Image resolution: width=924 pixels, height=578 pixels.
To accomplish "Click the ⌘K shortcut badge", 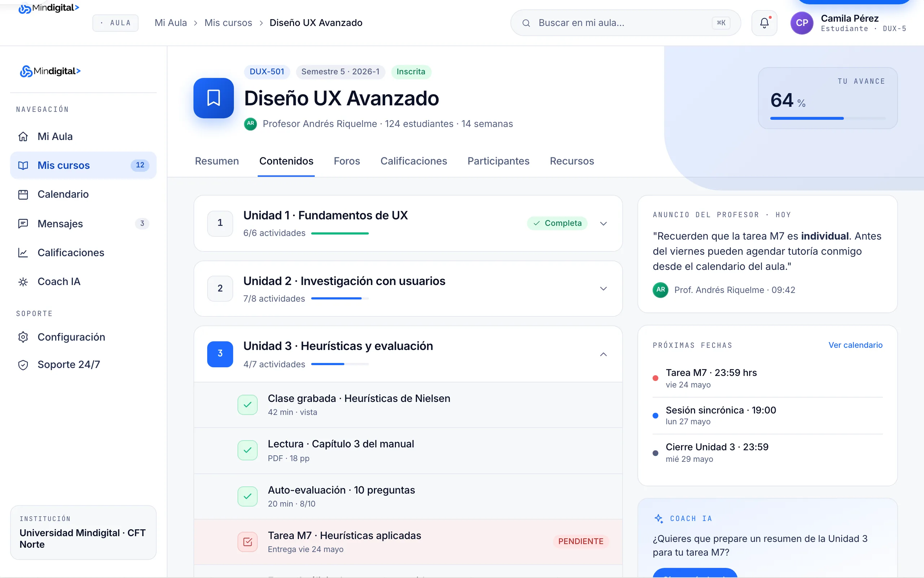I will [x=721, y=23].
